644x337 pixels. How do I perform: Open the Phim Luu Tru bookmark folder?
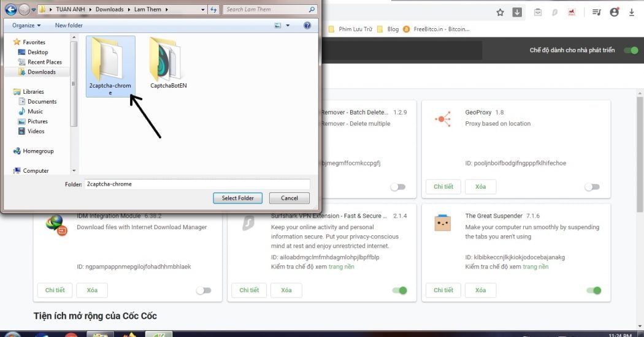click(350, 29)
